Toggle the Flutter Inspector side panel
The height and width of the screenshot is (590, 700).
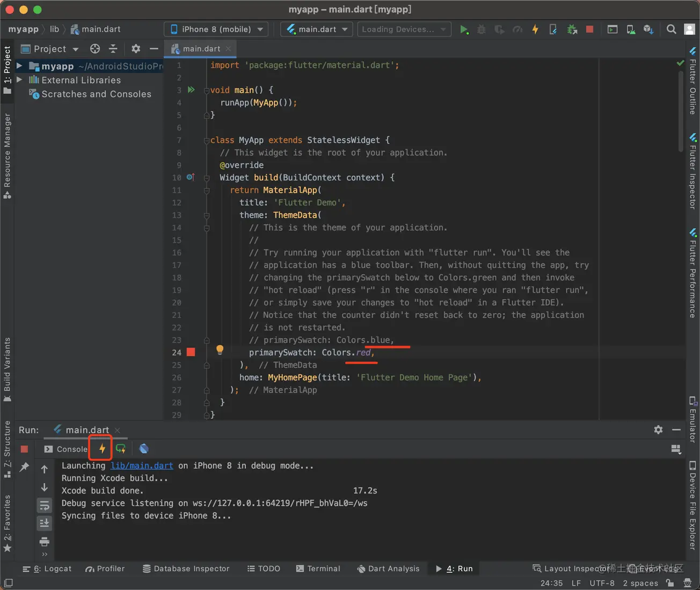[693, 171]
